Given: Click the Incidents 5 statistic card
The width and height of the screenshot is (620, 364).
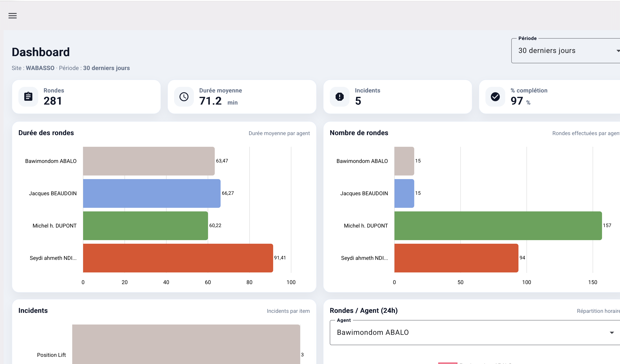Looking at the screenshot, I should point(397,96).
